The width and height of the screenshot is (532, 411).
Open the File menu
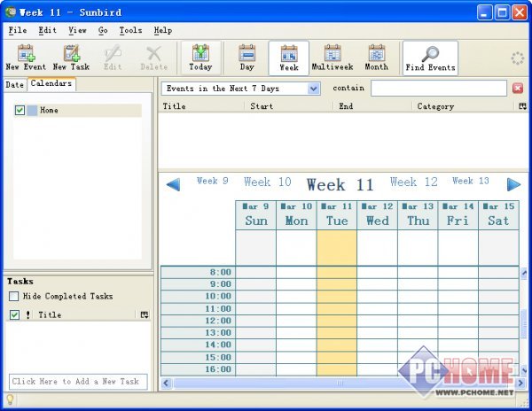pyautogui.click(x=18, y=30)
